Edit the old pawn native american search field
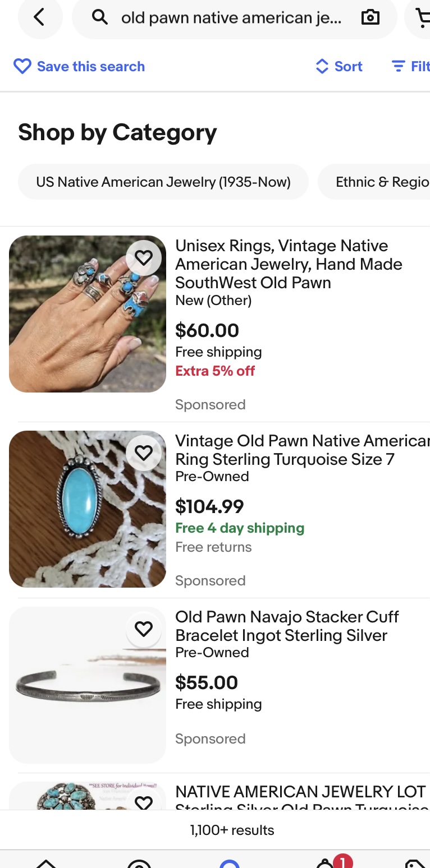The width and height of the screenshot is (430, 868). (231, 18)
